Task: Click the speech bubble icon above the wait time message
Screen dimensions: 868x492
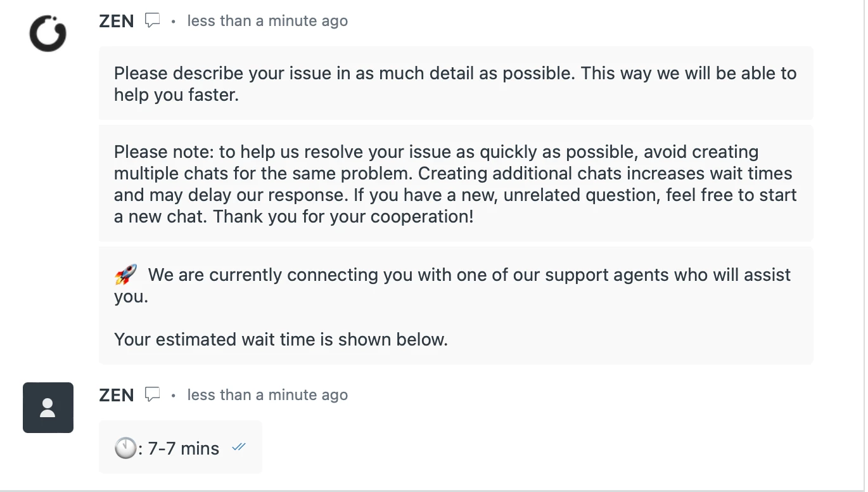Action: click(x=152, y=395)
